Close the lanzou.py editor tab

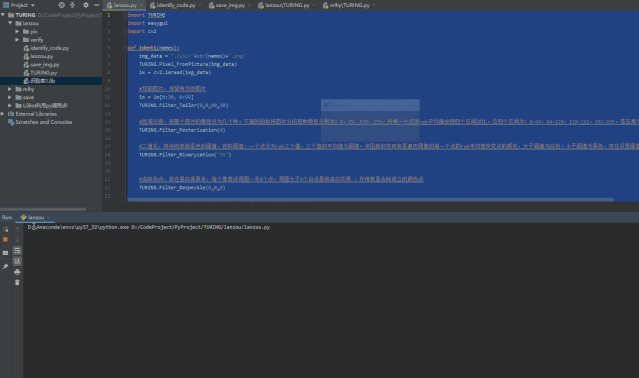(x=141, y=5)
